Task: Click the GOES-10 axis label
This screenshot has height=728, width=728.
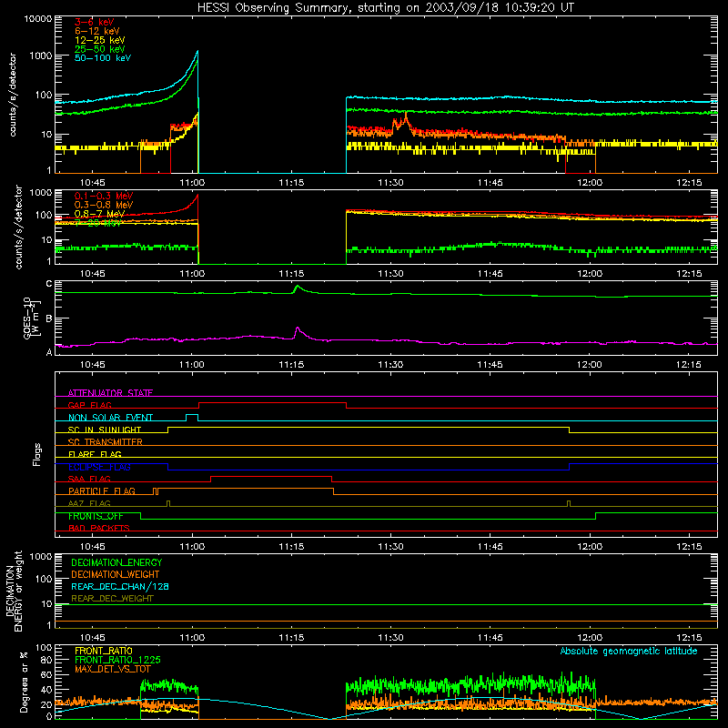Action: click(x=32, y=318)
